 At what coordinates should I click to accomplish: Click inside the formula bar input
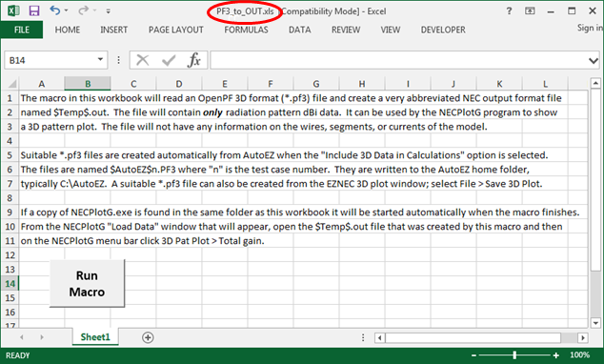click(398, 60)
